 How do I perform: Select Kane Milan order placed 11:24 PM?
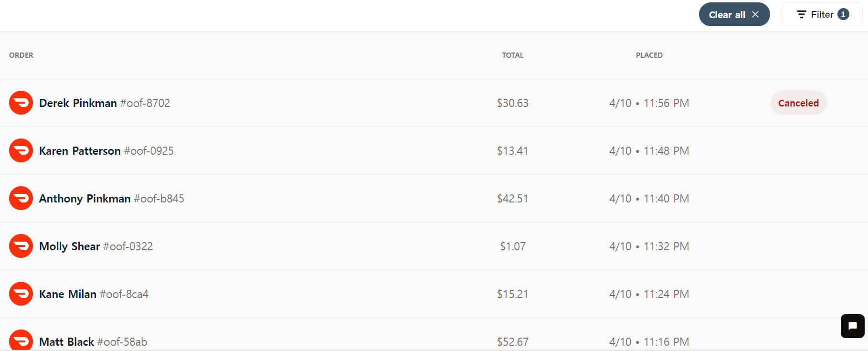click(434, 294)
